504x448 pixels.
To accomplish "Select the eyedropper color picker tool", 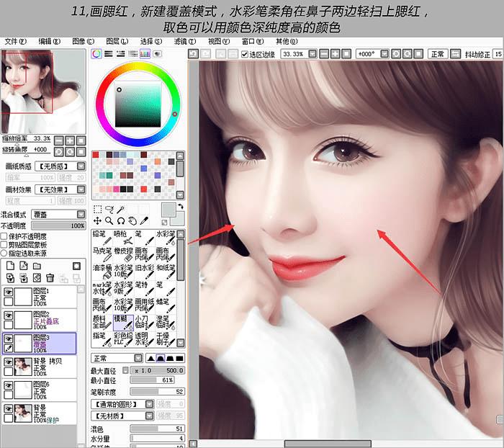I will [144, 220].
